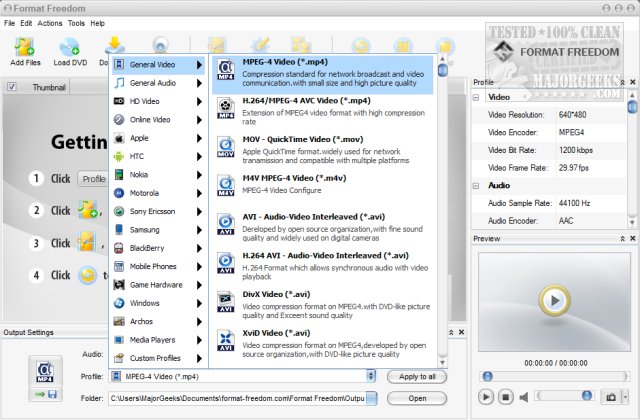The height and width of the screenshot is (420, 640).
Task: Collapse the Video section in Profile panel
Action: click(479, 98)
